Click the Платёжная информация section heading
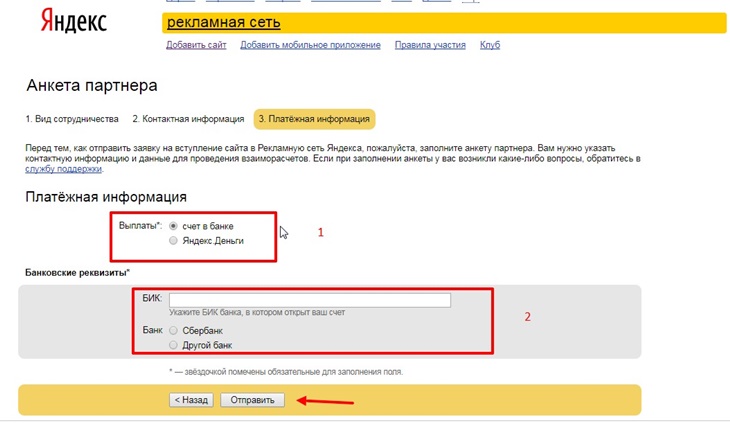 tap(106, 197)
